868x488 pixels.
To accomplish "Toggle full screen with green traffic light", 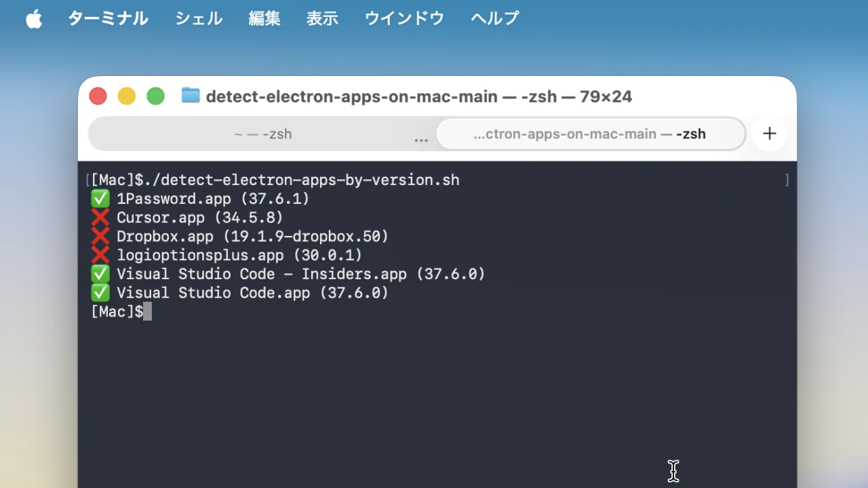I will (x=155, y=96).
